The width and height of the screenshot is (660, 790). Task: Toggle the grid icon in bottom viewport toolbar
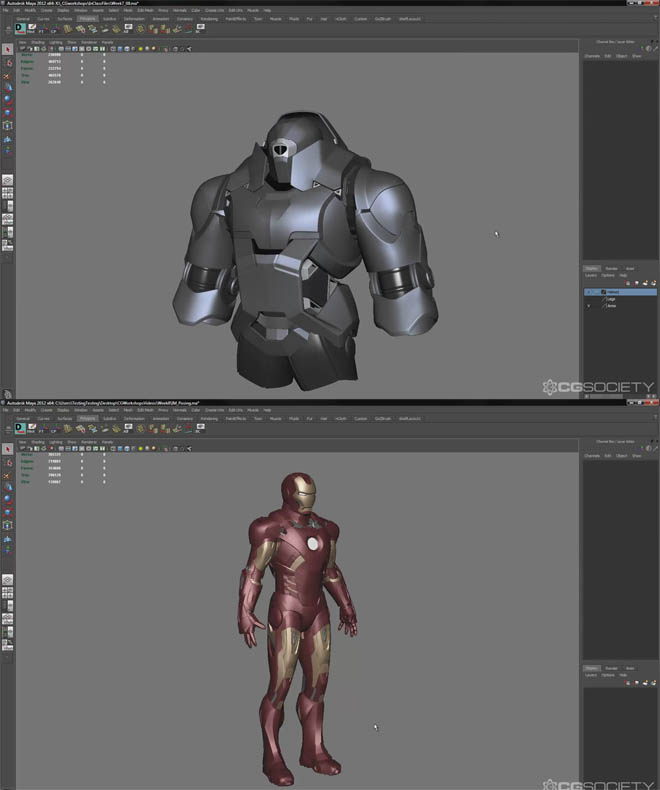[61, 448]
